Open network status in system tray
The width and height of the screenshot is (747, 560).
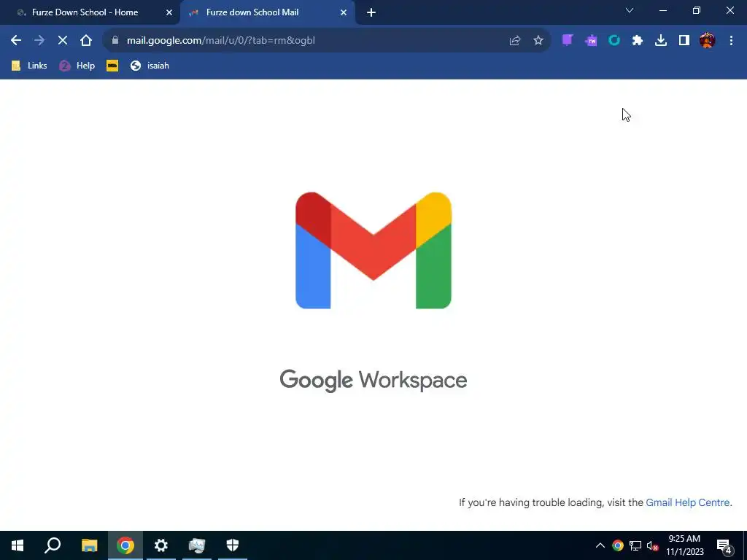[635, 545]
